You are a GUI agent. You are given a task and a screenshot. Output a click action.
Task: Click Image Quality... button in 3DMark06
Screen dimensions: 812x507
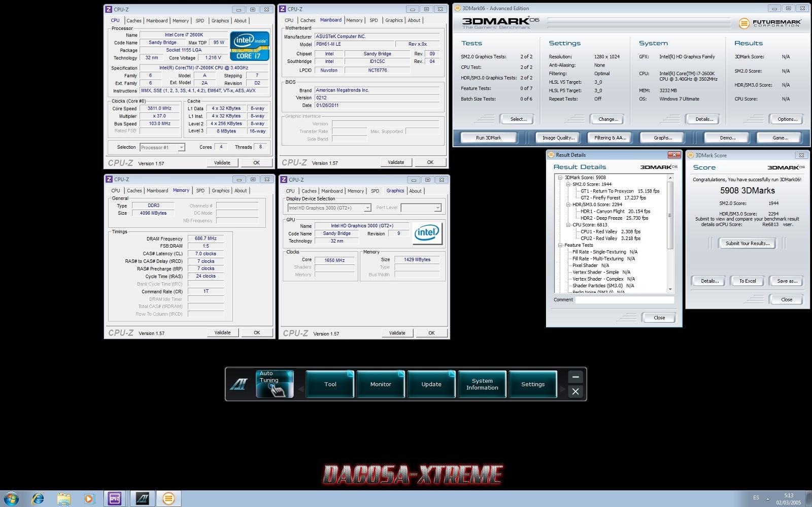click(x=558, y=138)
